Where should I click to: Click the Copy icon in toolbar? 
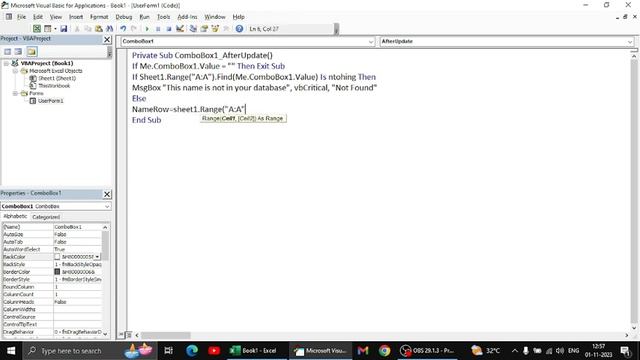(88, 29)
